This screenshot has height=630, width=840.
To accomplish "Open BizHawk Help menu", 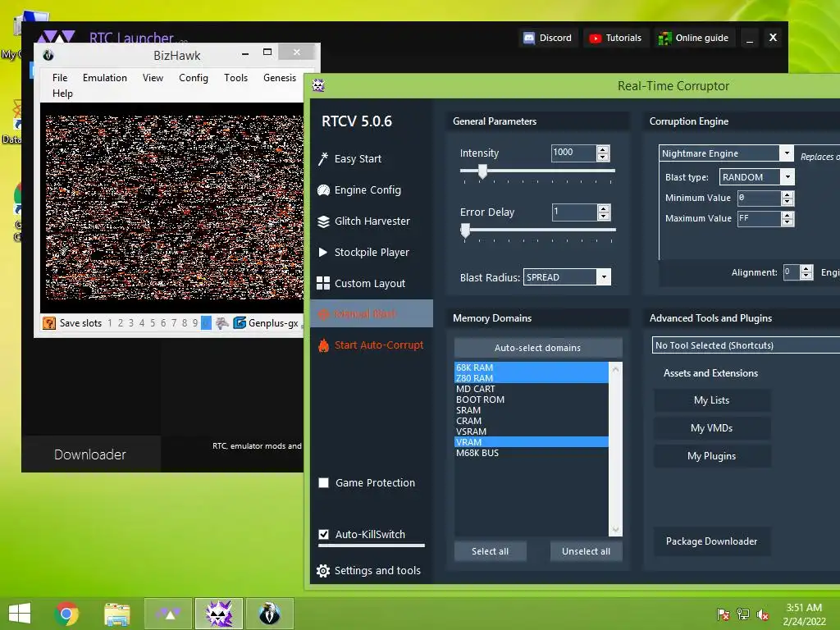I will tap(62, 94).
